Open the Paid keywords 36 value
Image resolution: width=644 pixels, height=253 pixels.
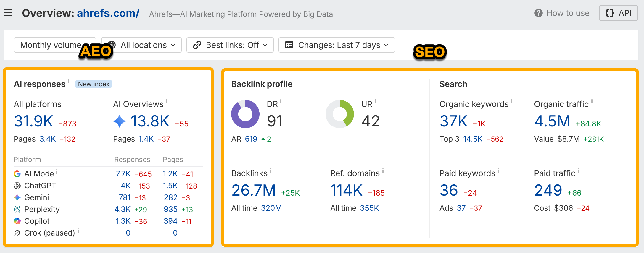point(449,190)
